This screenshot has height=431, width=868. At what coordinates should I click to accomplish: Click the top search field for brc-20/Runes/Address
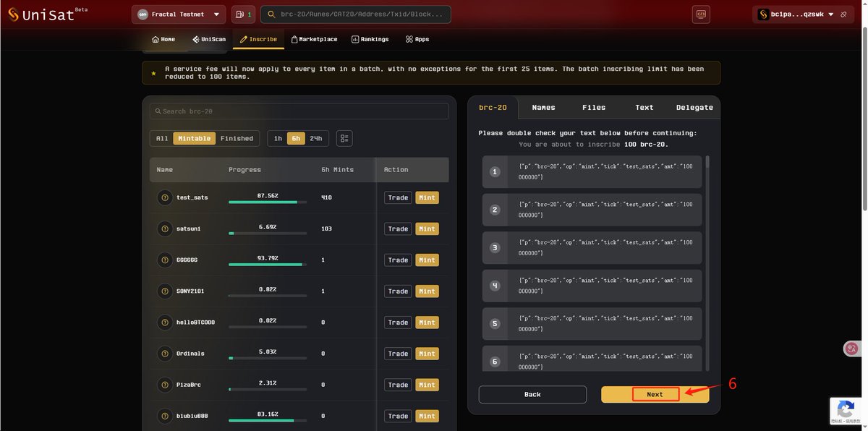(x=355, y=14)
